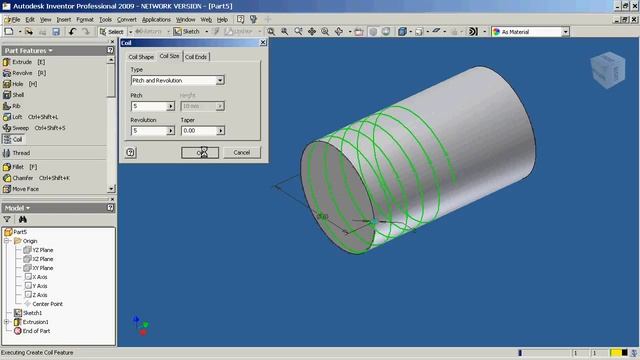Click the Zoom Window toolbar icon

pos(284,31)
